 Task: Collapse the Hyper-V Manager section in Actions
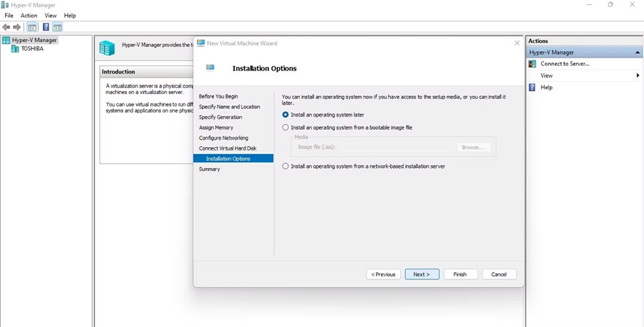pos(637,52)
